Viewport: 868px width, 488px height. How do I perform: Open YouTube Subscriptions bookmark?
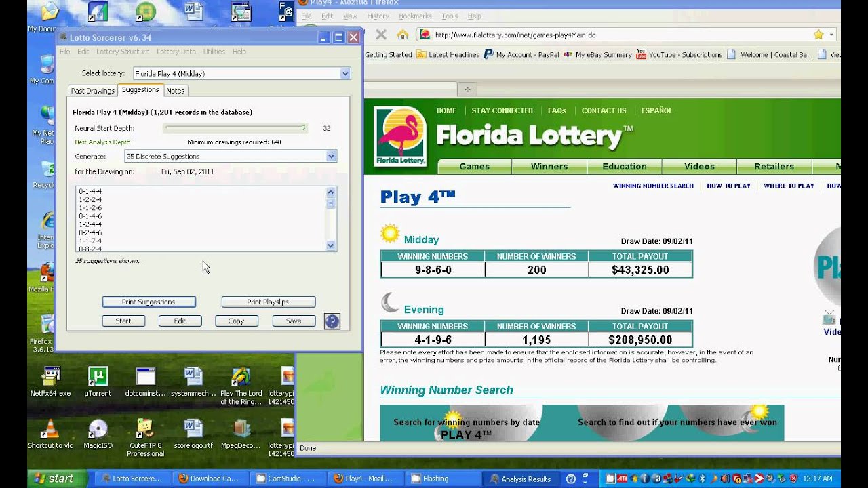679,55
